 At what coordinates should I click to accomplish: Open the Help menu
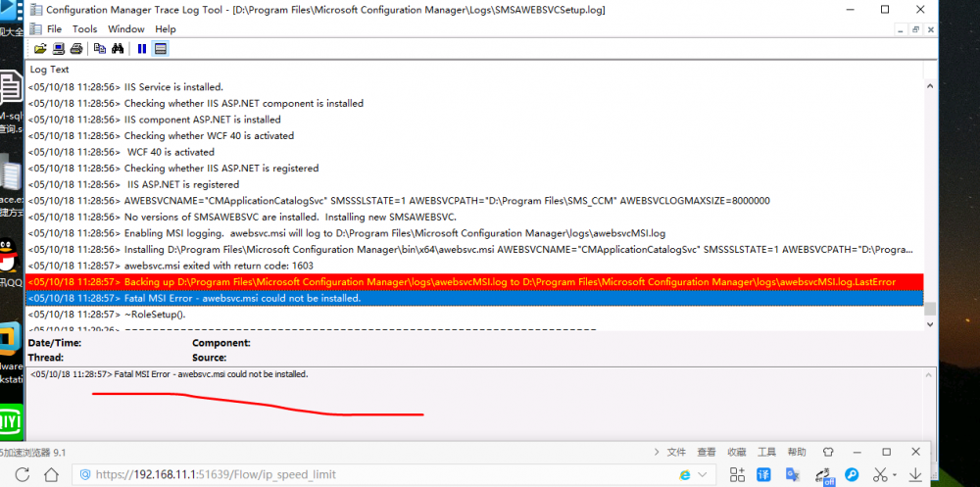pos(166,28)
